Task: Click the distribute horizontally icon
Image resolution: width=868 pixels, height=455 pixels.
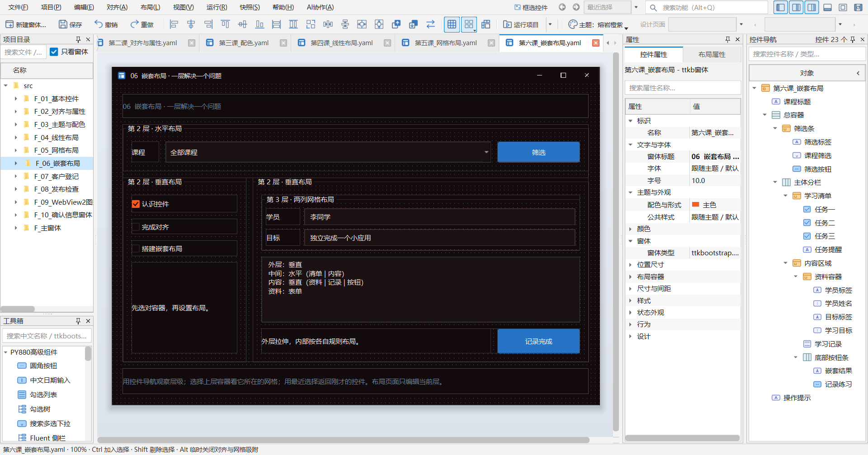Action: [328, 24]
